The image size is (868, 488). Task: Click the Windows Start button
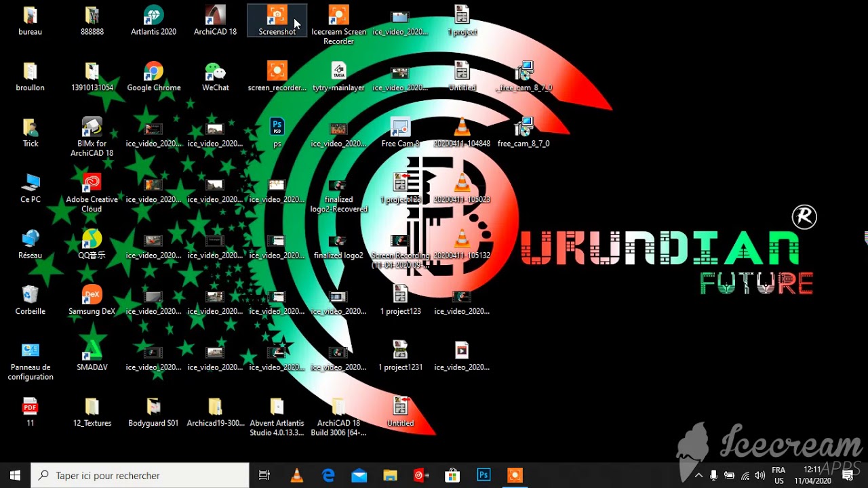[x=15, y=475]
